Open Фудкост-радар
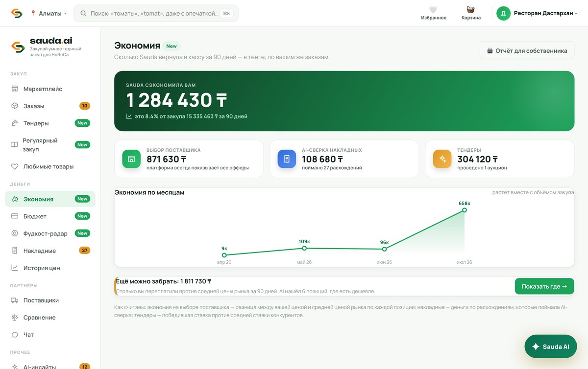The width and height of the screenshot is (588, 369). pyautogui.click(x=50, y=233)
